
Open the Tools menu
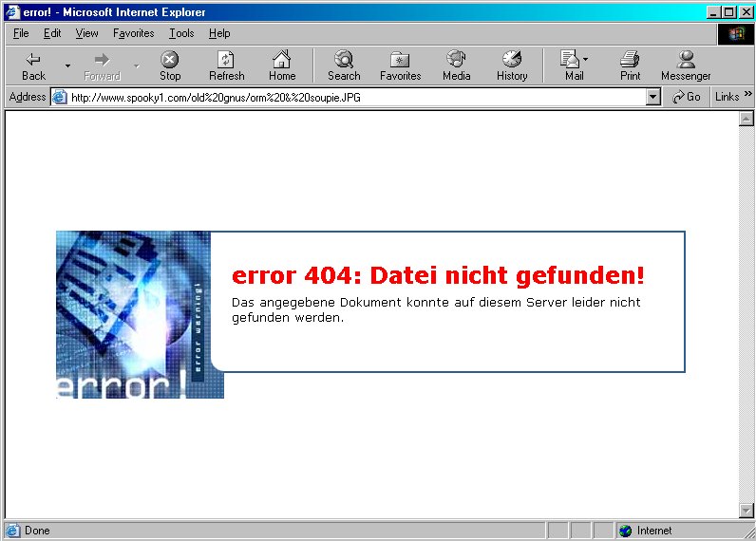[x=181, y=33]
